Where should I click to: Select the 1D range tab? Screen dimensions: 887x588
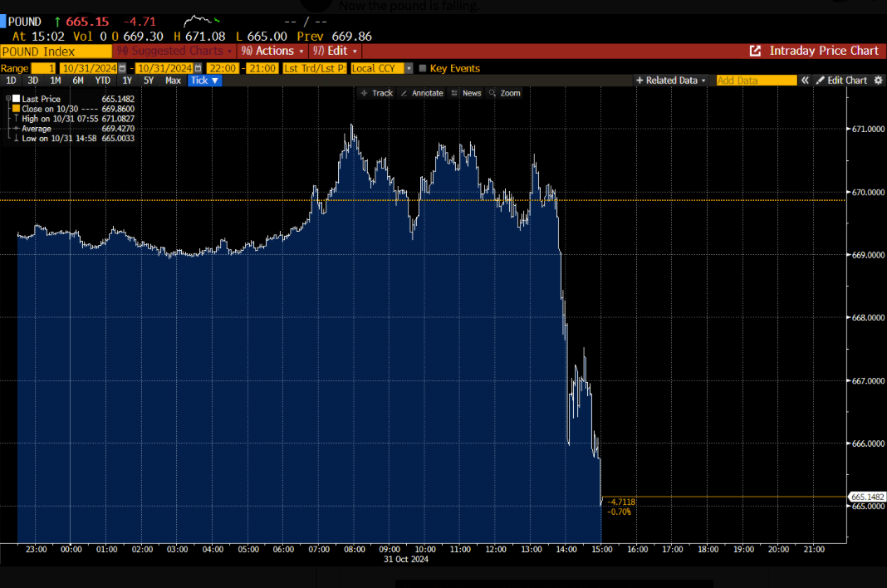click(x=11, y=81)
